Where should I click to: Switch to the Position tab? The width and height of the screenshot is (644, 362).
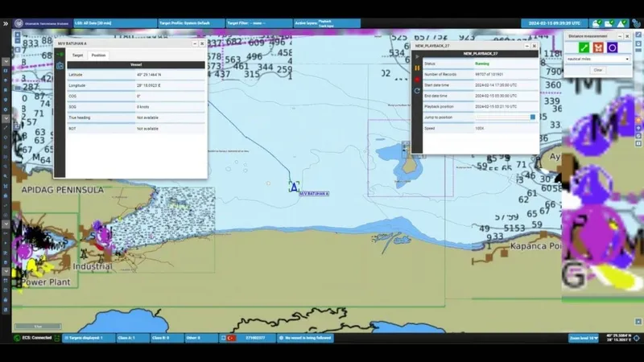98,56
